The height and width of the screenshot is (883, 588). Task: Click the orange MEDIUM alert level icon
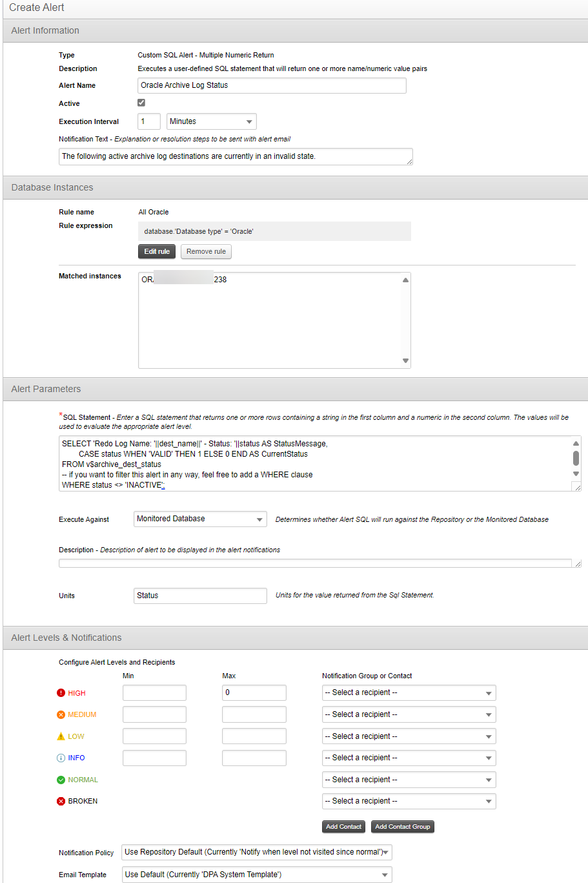61,714
